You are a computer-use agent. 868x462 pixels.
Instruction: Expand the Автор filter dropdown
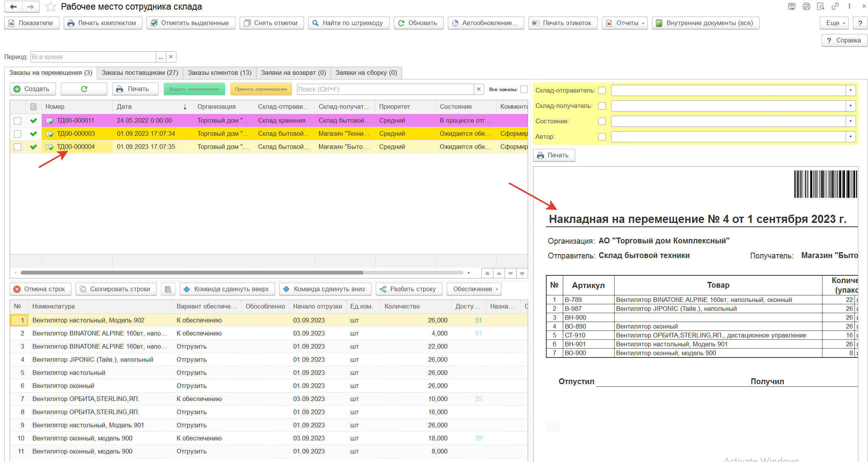pyautogui.click(x=851, y=137)
